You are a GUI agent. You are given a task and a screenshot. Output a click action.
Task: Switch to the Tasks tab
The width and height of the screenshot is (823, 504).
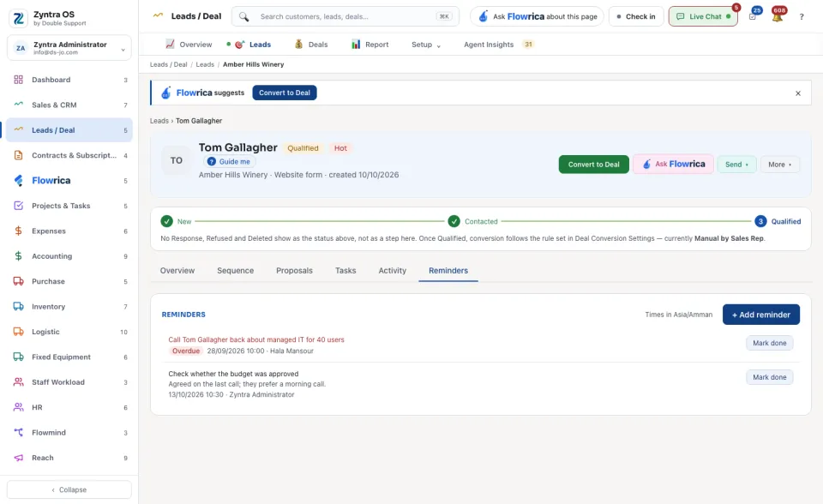click(345, 271)
